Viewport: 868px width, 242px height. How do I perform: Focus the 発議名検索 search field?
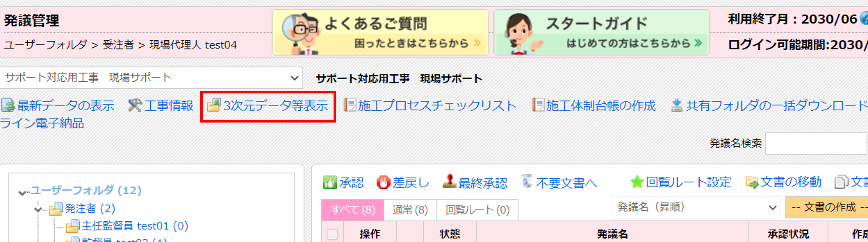pyautogui.click(x=816, y=143)
